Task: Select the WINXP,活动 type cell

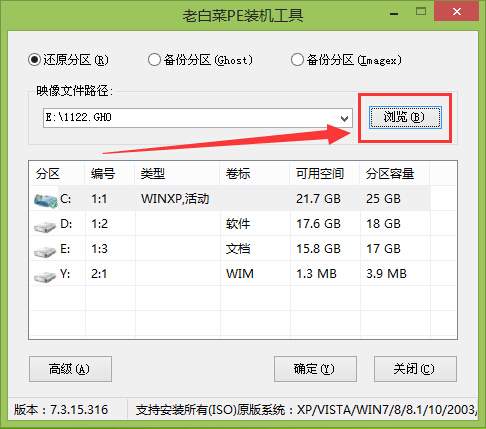Action: pos(175,199)
